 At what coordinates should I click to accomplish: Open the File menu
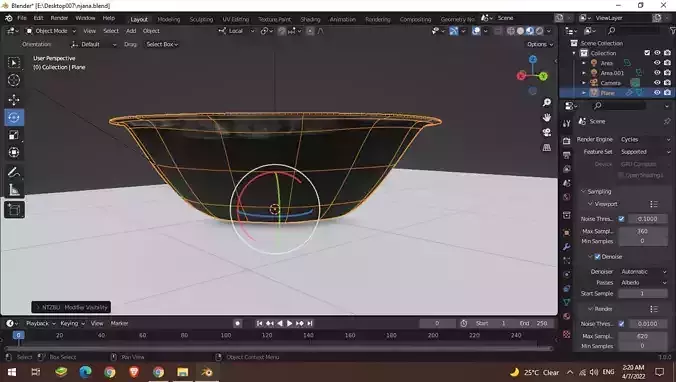coord(22,18)
